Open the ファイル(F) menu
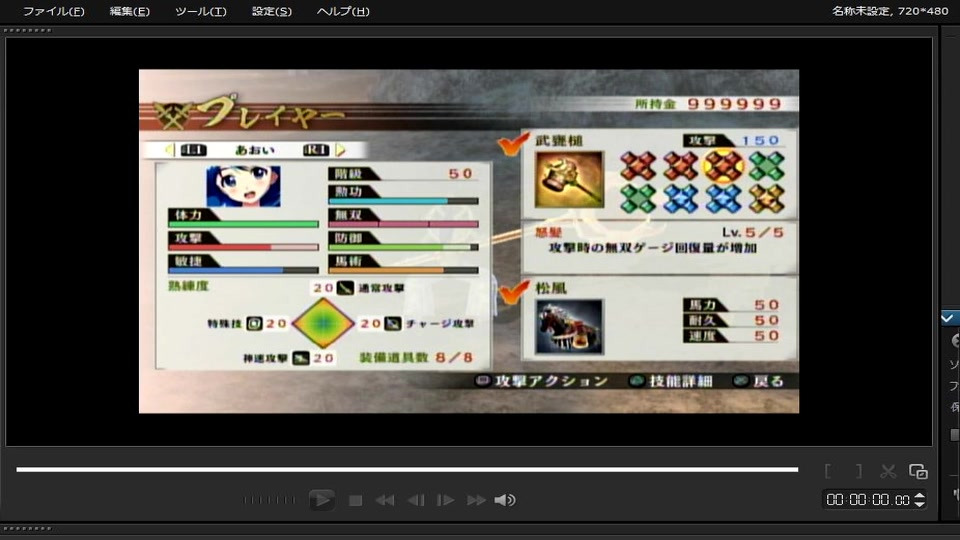The image size is (960, 540). 53,11
